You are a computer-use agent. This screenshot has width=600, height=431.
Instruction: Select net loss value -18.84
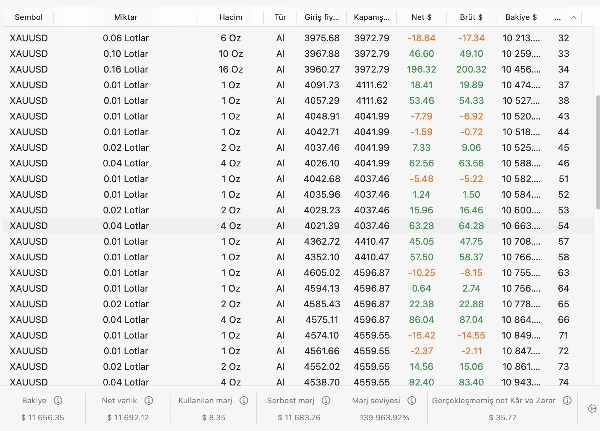click(x=421, y=38)
